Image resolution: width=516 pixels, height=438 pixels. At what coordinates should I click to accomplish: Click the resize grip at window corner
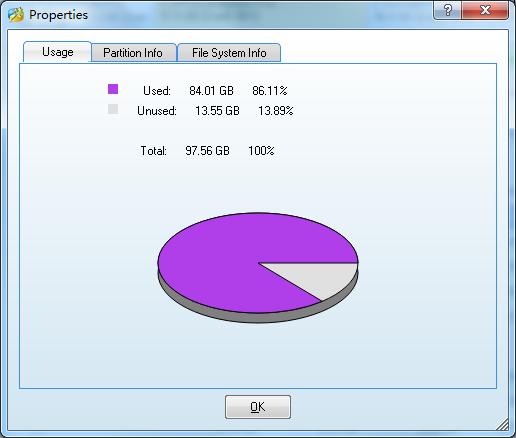(502, 424)
